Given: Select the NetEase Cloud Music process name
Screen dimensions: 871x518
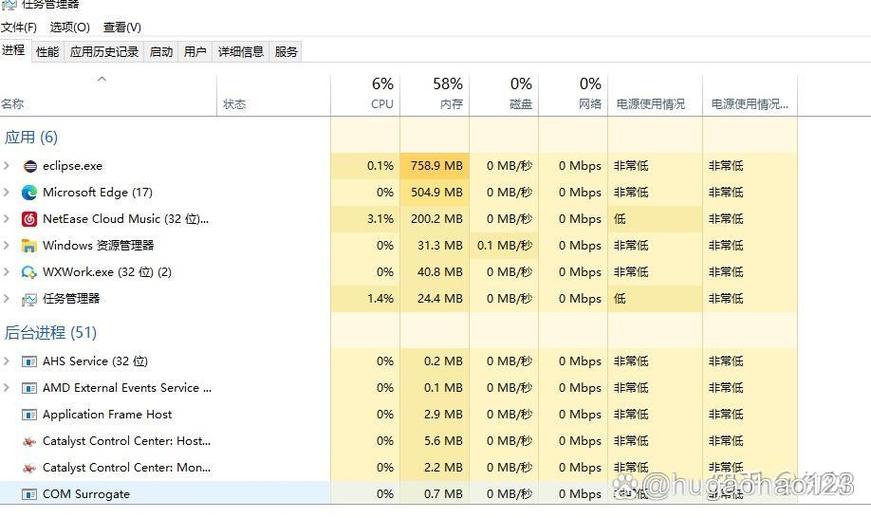Looking at the screenshot, I should [126, 219].
